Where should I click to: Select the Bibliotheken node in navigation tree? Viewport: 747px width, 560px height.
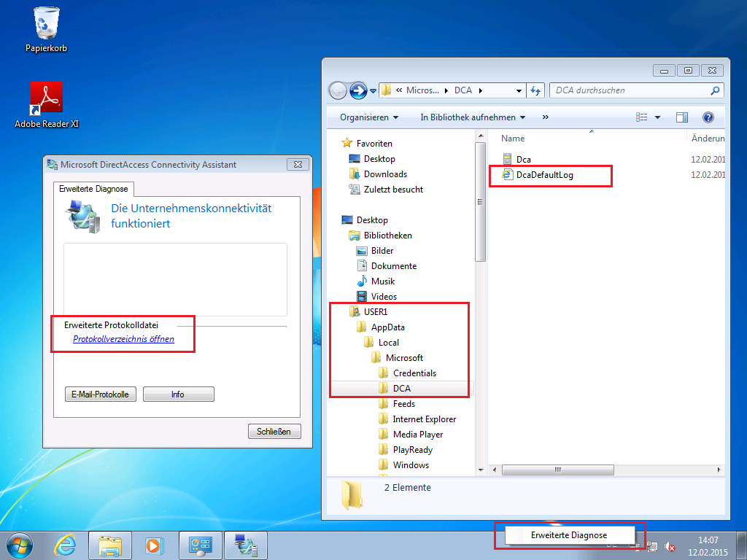pyautogui.click(x=380, y=236)
